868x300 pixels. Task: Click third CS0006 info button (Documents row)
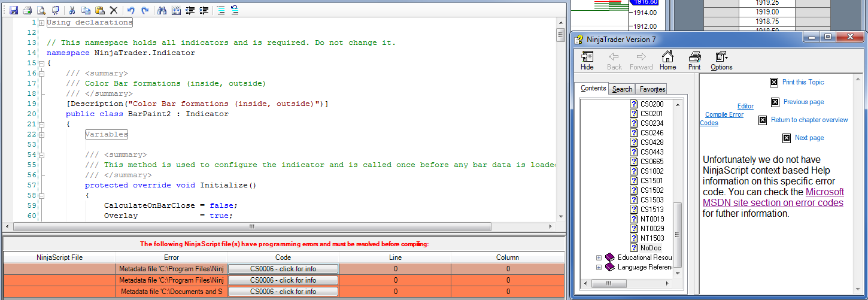click(283, 292)
